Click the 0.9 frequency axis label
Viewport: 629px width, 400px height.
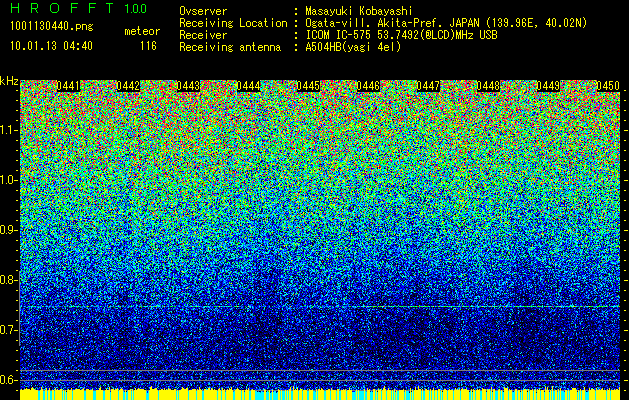(9, 230)
